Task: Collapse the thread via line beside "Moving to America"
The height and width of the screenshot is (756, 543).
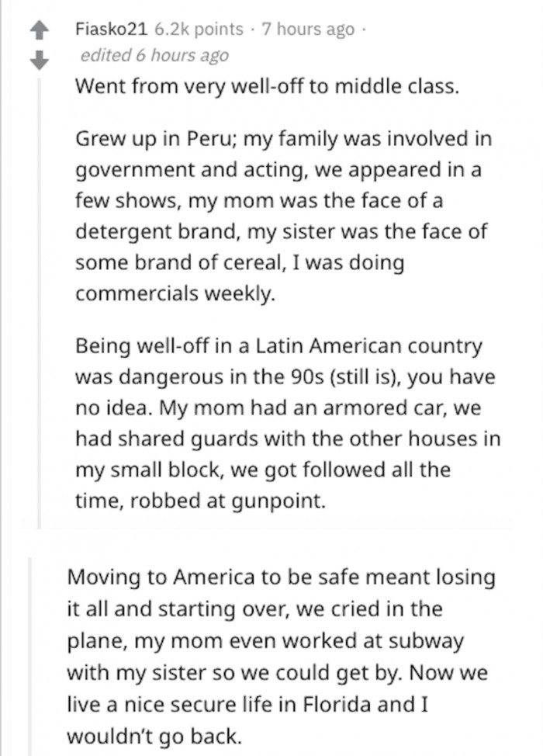Action: [31, 656]
